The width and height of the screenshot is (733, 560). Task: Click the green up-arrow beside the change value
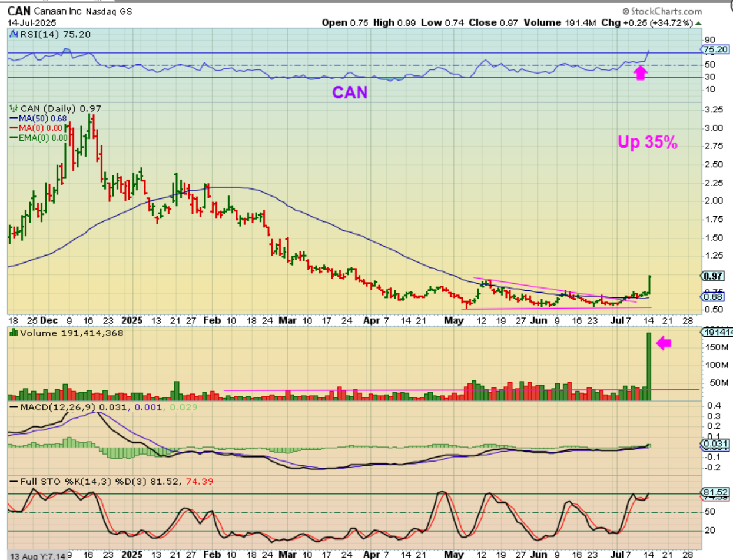(x=698, y=23)
